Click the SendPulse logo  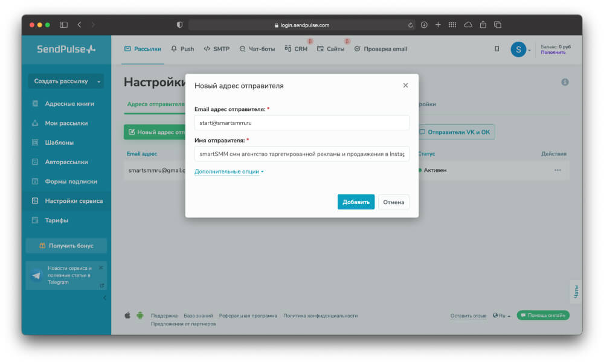(x=66, y=49)
